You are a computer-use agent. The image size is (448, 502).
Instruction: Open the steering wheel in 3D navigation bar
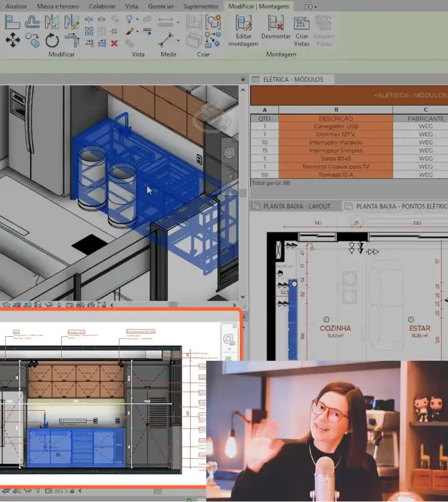click(x=229, y=153)
